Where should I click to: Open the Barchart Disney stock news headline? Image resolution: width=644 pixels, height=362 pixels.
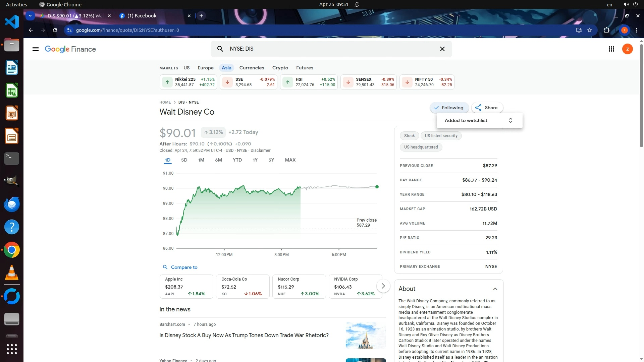click(244, 335)
